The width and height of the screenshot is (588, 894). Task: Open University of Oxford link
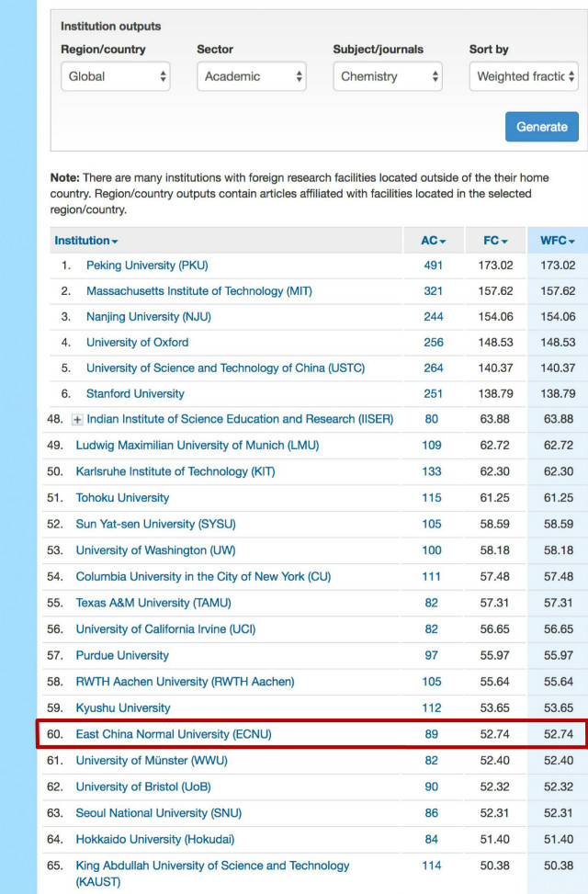137,343
